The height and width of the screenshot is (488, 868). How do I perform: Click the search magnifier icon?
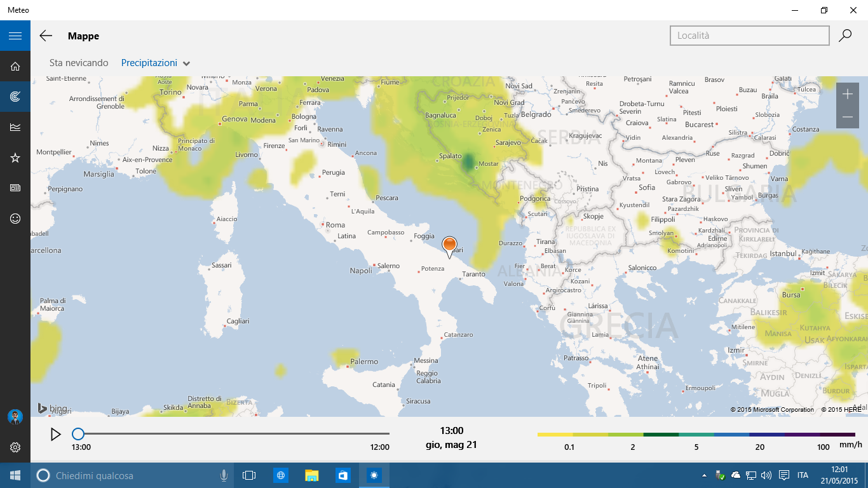pyautogui.click(x=845, y=36)
